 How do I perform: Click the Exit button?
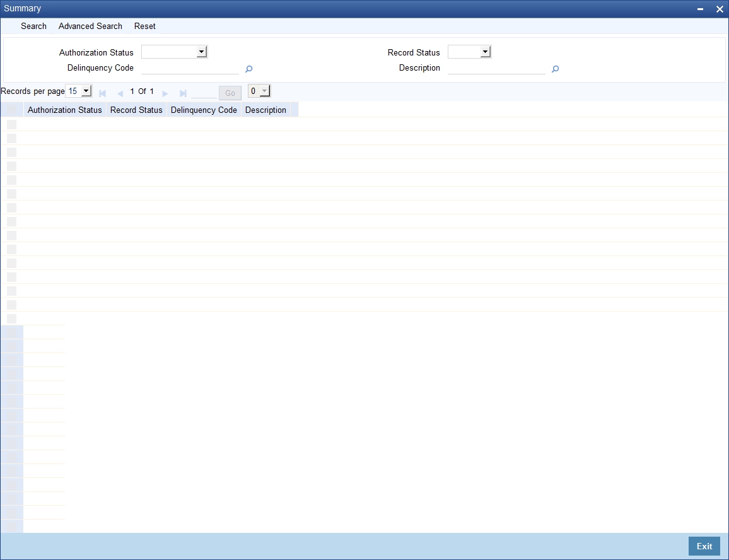[704, 546]
